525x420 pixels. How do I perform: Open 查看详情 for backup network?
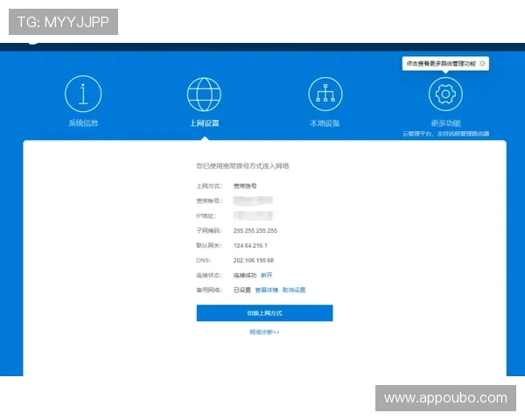click(267, 290)
